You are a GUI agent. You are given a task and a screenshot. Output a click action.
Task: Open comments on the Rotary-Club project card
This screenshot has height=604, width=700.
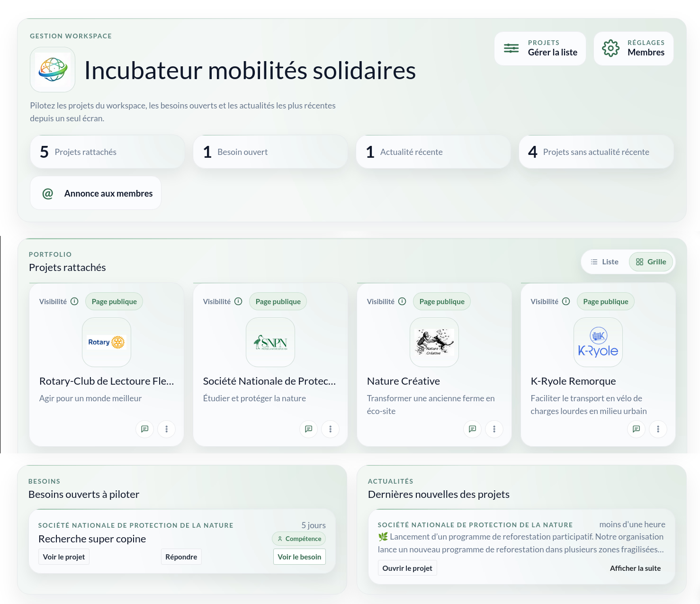144,429
